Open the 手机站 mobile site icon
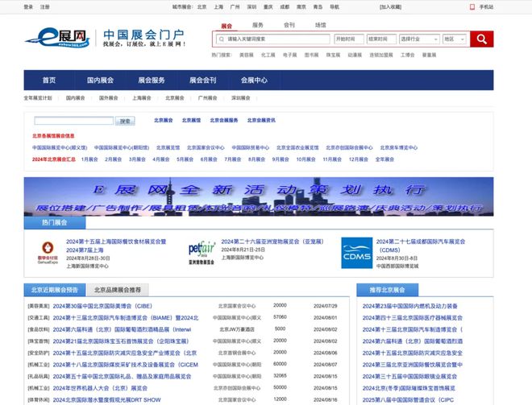This screenshot has height=405, width=532. coord(472,6)
